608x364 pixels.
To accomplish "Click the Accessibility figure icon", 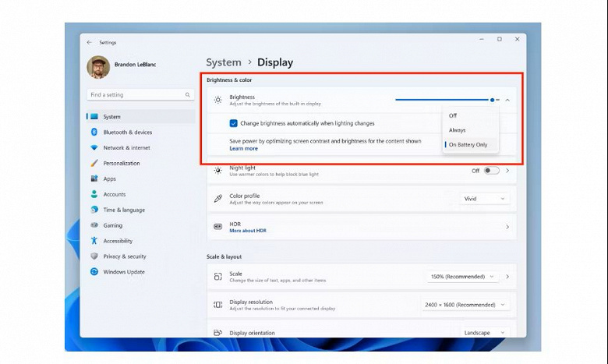I will (94, 241).
